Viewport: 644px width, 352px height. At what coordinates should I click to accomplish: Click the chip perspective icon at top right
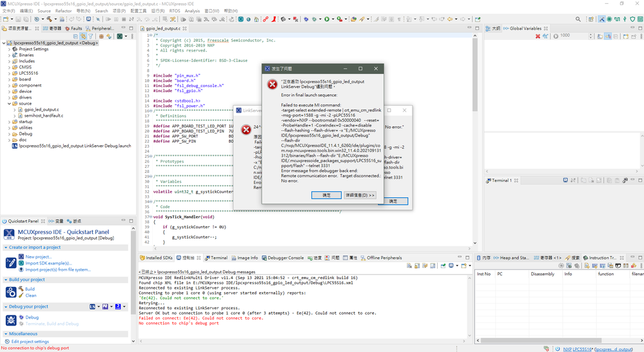coord(609,19)
